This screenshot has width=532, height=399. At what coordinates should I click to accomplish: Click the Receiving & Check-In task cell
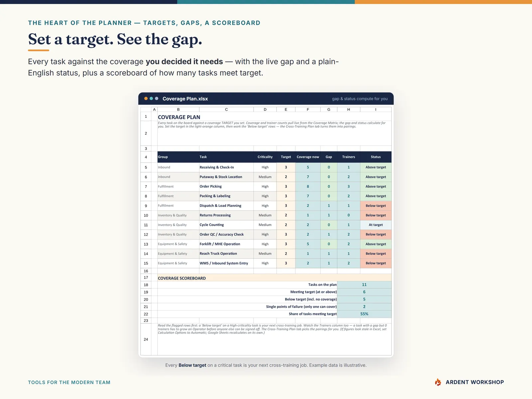coord(226,167)
